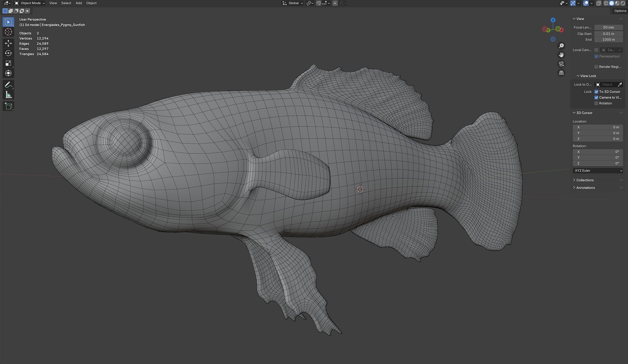Screen dimensions: 628x364
Task: Click the 3D Cursor Location X field
Action: pos(598,127)
